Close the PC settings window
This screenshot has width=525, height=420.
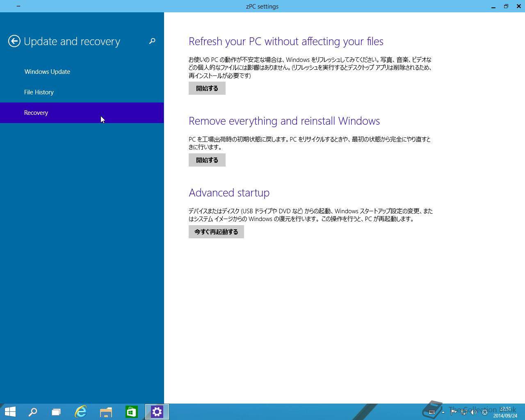coord(518,6)
